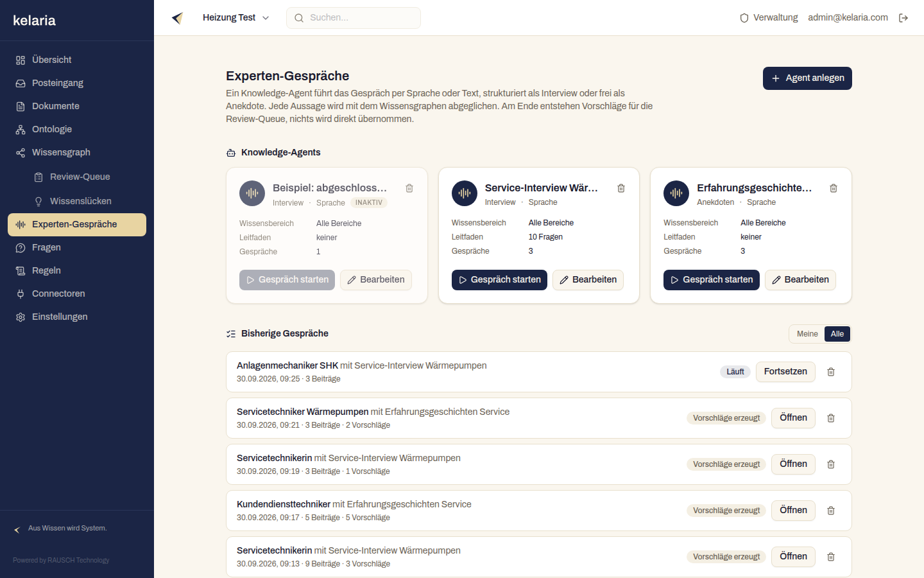
Task: Delete the Servicetechniker Wärmepumpen conversation
Action: 831,418
